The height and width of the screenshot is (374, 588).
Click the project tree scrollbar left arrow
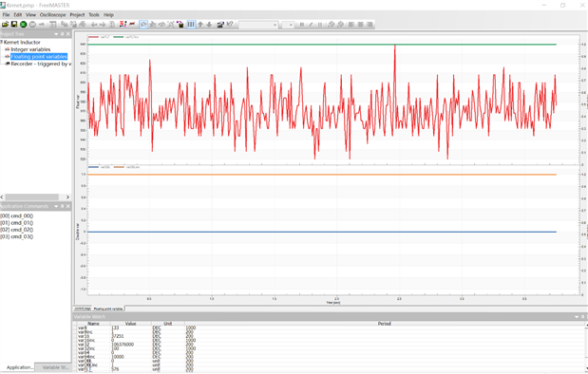tap(2, 196)
